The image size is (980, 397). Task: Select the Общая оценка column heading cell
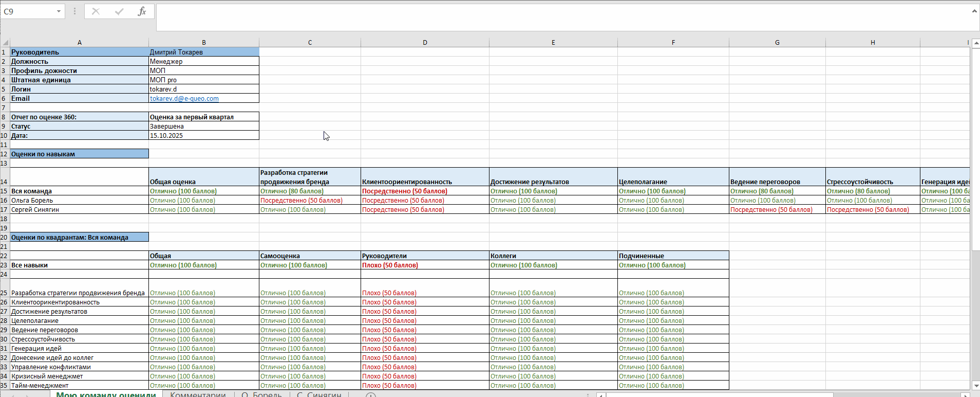[x=204, y=177]
